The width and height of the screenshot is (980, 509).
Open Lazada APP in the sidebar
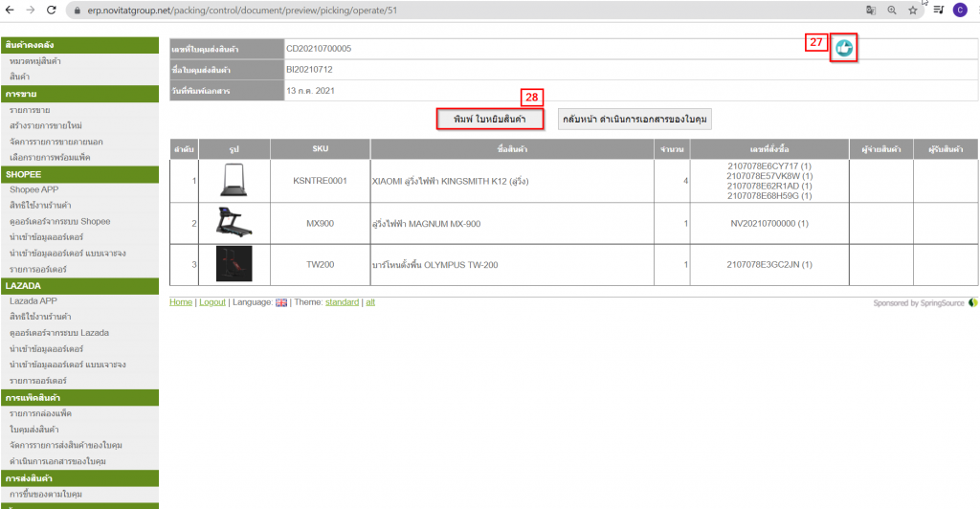[33, 300]
